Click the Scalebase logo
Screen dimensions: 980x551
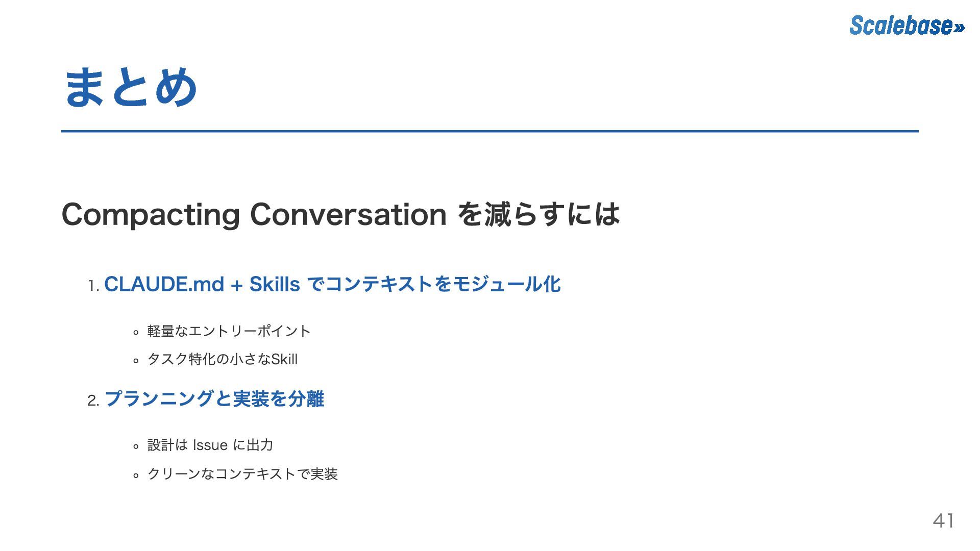point(907,26)
